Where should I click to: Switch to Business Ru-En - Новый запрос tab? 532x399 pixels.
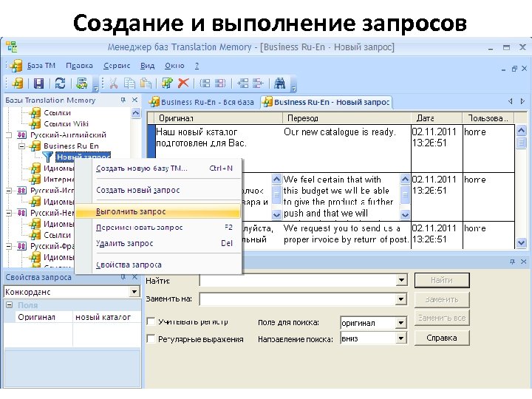tap(327, 102)
